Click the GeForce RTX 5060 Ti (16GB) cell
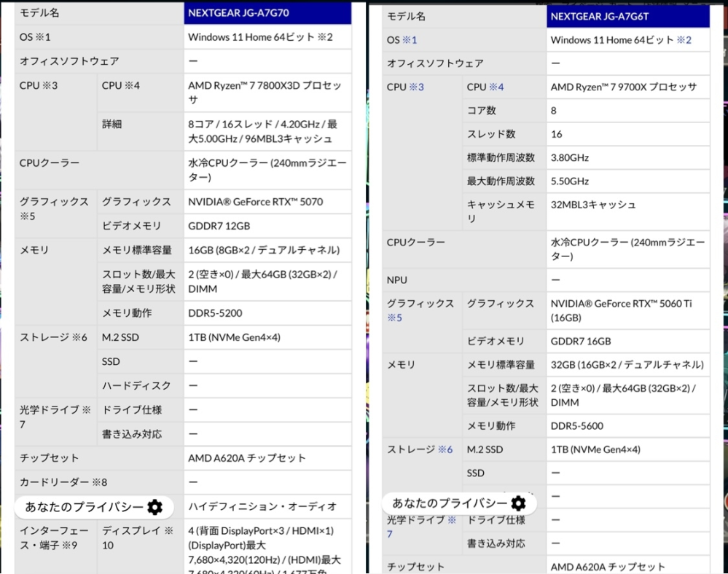728x574 pixels. [627, 310]
